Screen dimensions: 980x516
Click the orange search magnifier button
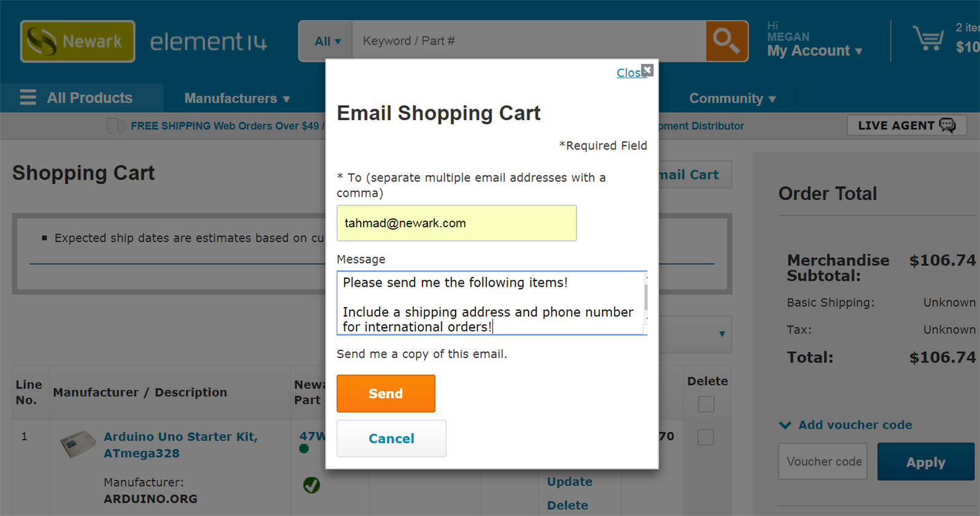click(x=727, y=41)
